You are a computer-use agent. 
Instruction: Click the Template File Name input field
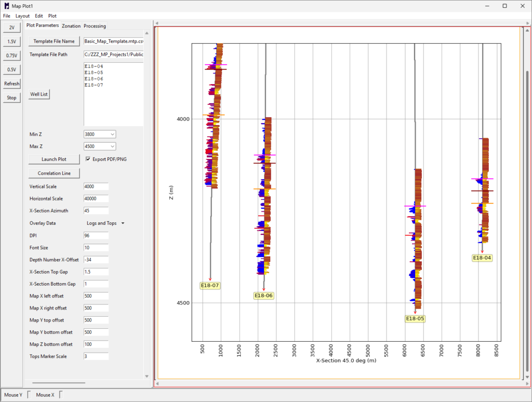[x=114, y=41]
